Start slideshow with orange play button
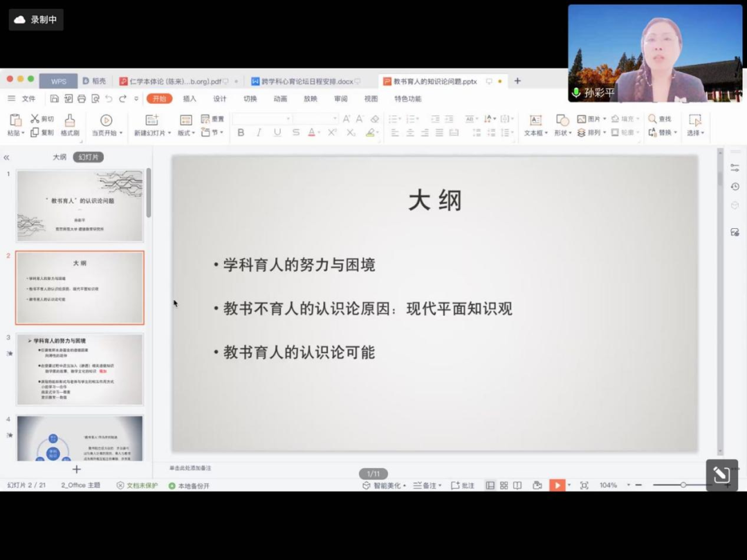Image resolution: width=747 pixels, height=560 pixels. [557, 485]
